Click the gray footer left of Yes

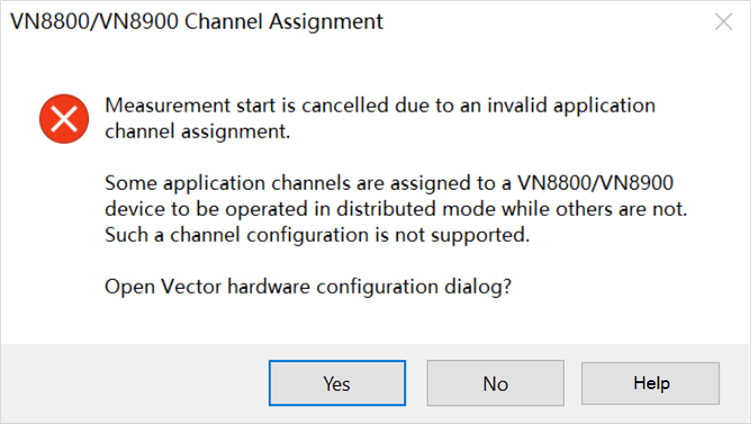[130, 383]
